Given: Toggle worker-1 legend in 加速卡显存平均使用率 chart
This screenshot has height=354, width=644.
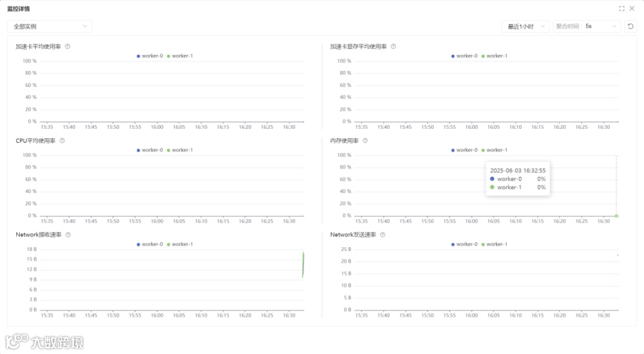Looking at the screenshot, I should pyautogui.click(x=494, y=56).
